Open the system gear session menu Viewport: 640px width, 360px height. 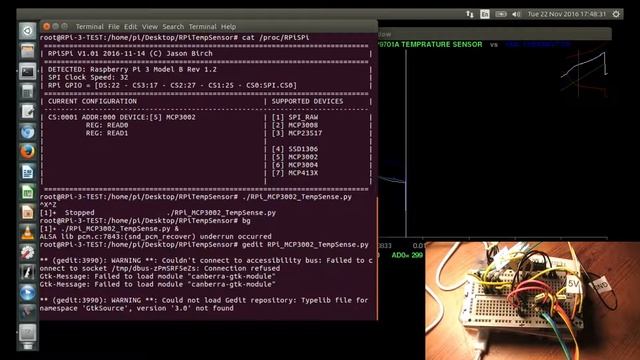[x=616, y=14]
